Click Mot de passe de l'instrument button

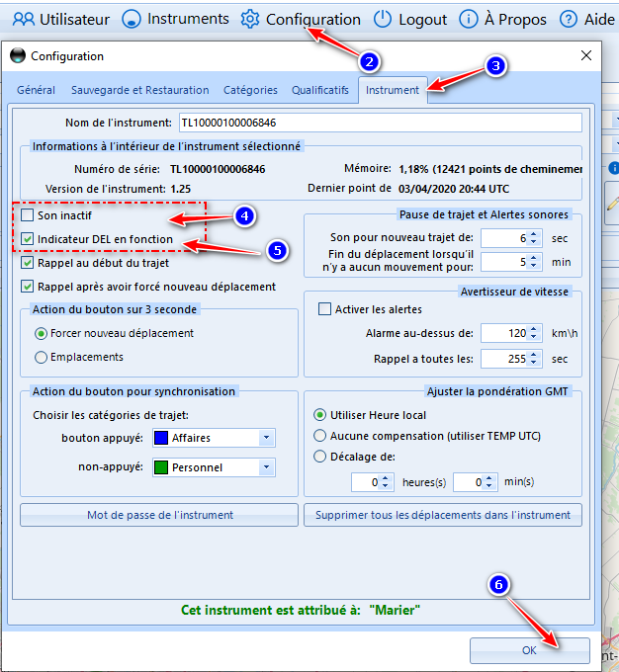[x=159, y=515]
